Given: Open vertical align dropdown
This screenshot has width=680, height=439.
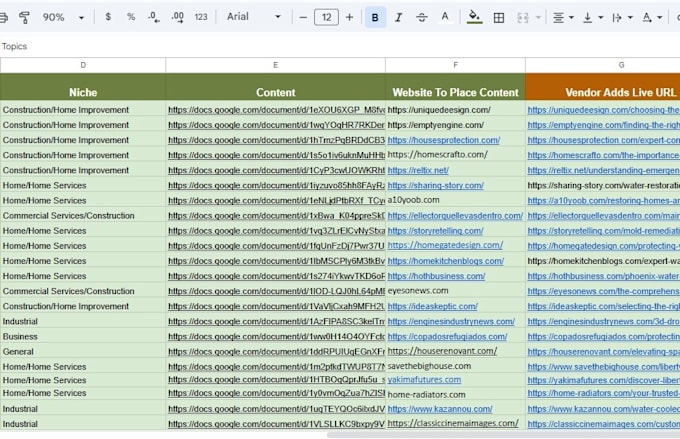Looking at the screenshot, I should coord(593,18).
